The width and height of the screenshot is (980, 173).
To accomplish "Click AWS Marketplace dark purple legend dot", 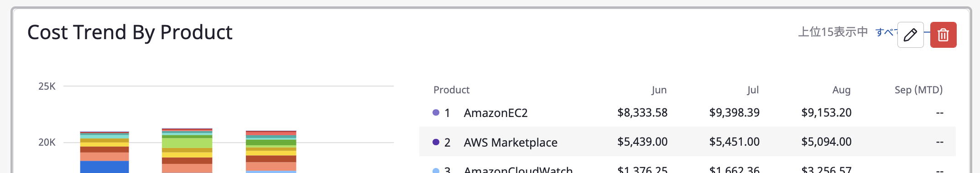I will pyautogui.click(x=436, y=142).
